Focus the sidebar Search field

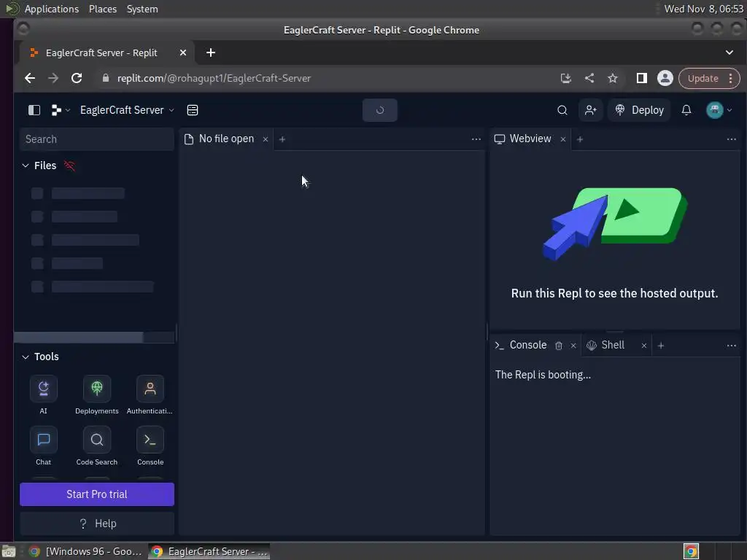pyautogui.click(x=97, y=139)
